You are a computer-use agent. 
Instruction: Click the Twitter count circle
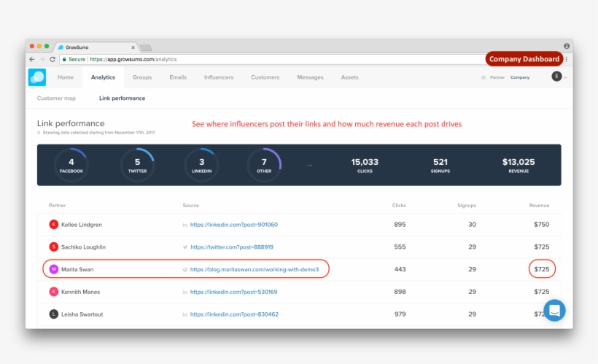[137, 165]
